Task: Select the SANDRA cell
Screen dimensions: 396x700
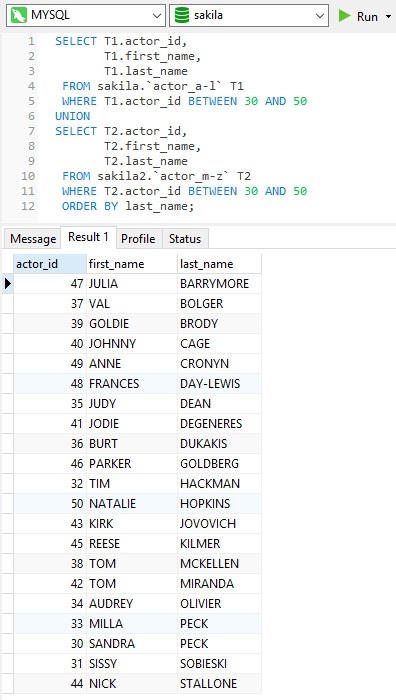Action: pos(132,644)
